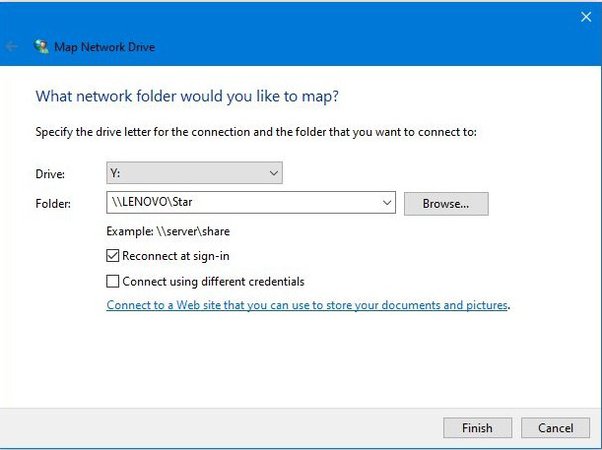Toggle the Reconnect at sign-in checkbox
Screen dimensions: 602x450
(x=113, y=256)
